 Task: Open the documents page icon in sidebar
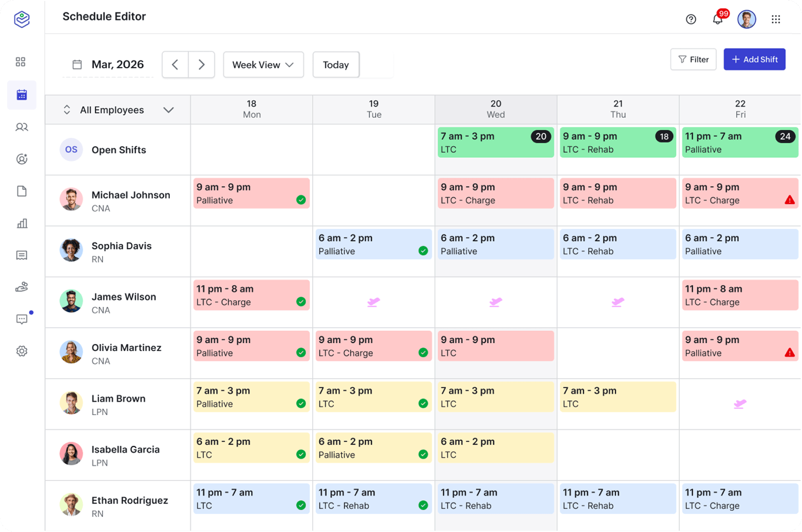pos(22,191)
